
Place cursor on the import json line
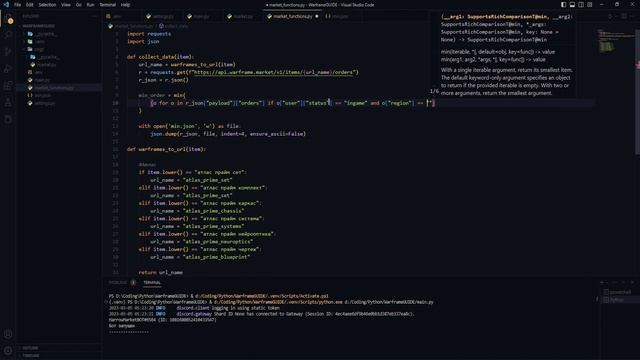coord(143,41)
